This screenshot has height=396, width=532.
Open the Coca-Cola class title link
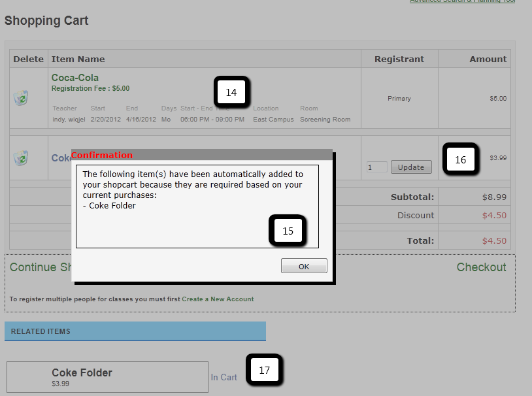pyautogui.click(x=75, y=78)
